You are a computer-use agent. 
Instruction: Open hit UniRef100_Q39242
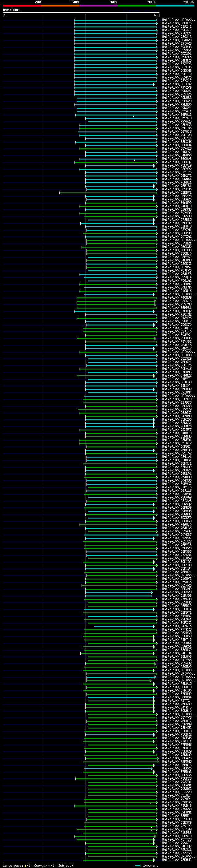[176, 26]
